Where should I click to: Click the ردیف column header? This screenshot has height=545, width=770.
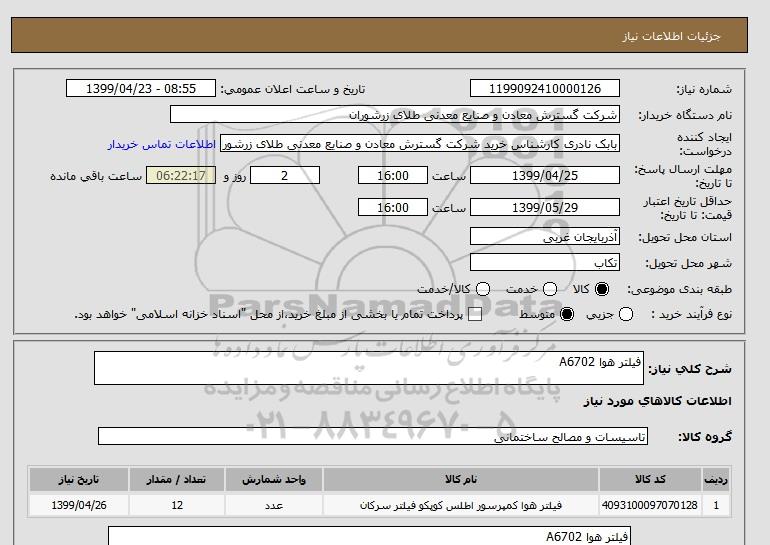(716, 479)
